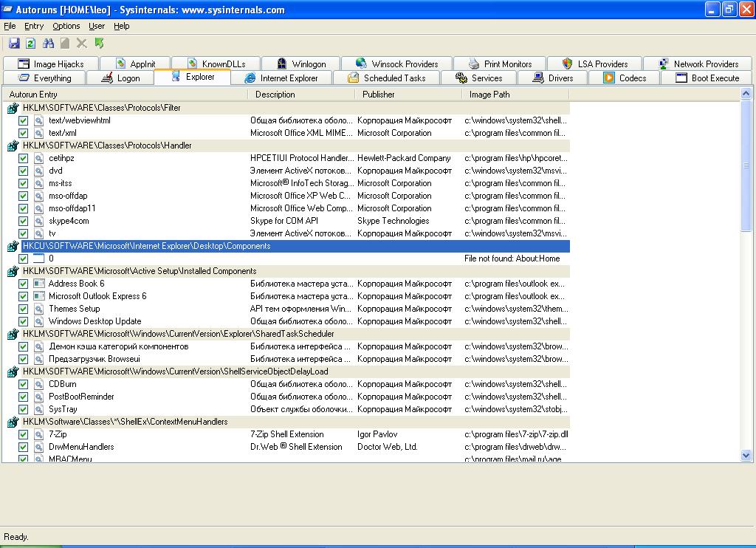Click the 'Hewlett-Packard Company' publisher cell
Screen dimensions: 756x548
click(404, 158)
